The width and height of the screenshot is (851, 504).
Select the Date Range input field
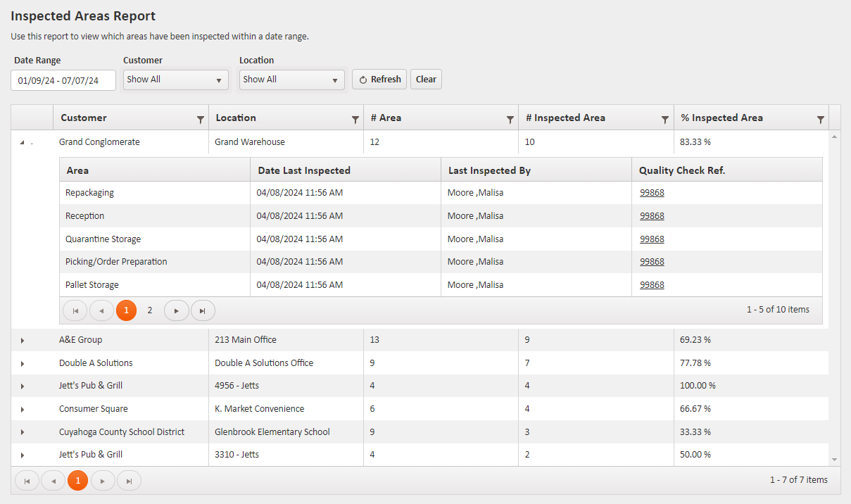click(63, 80)
